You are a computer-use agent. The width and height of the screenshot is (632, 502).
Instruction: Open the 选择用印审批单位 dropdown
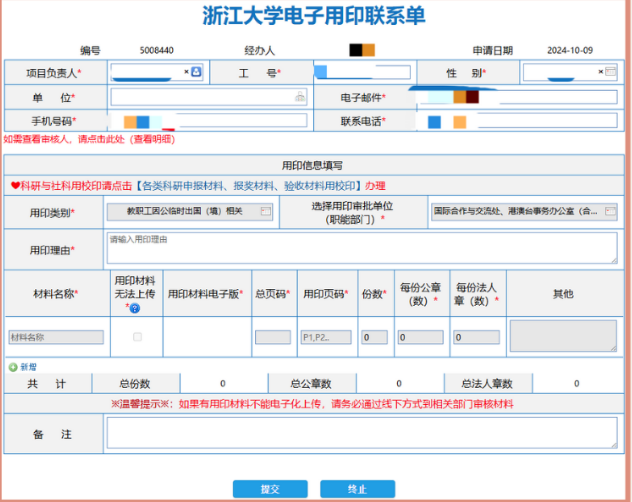click(609, 212)
